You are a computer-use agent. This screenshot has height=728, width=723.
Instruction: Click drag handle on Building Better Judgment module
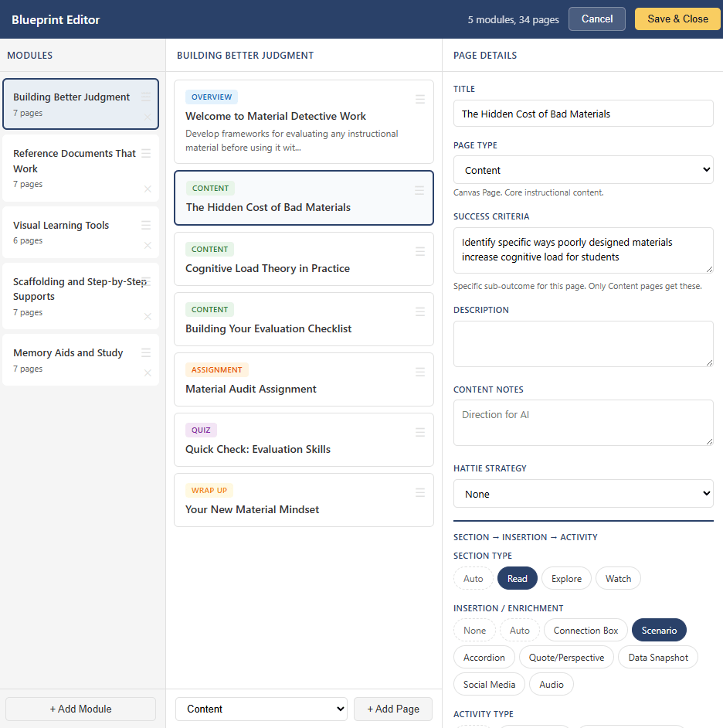point(146,97)
